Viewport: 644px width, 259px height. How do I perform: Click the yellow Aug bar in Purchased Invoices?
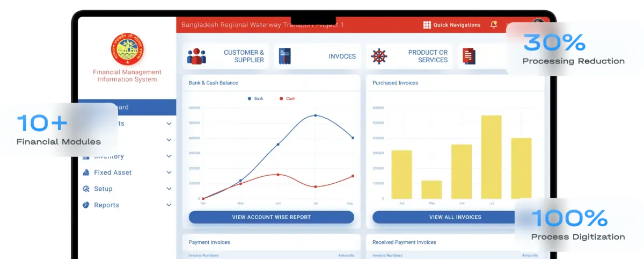tap(521, 168)
